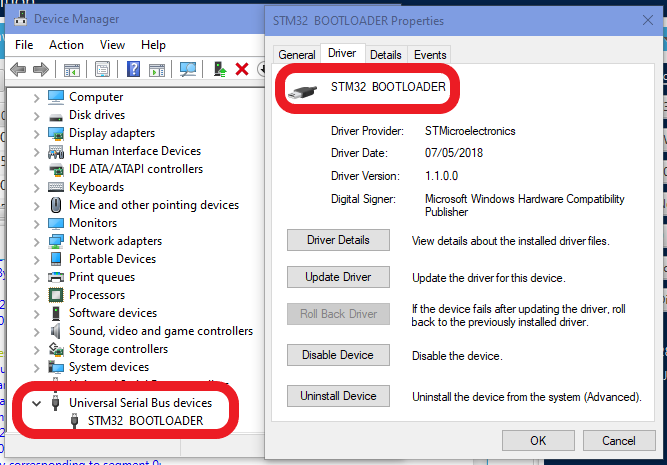Expand the Disk drives node
The image size is (667, 465).
(37, 115)
